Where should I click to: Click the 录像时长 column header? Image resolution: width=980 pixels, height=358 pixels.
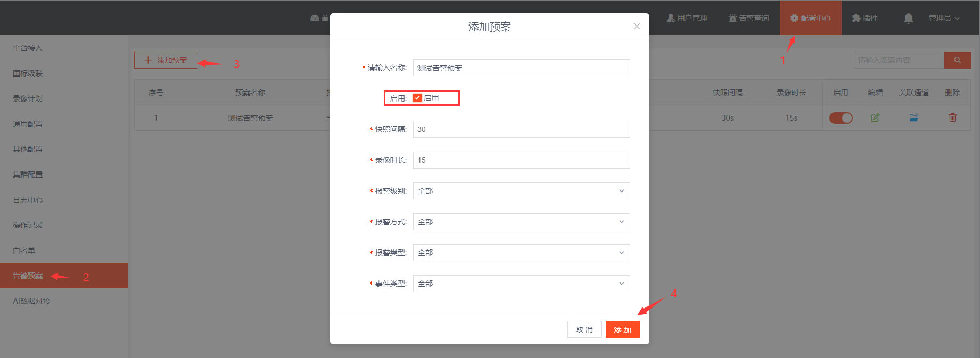(x=792, y=93)
